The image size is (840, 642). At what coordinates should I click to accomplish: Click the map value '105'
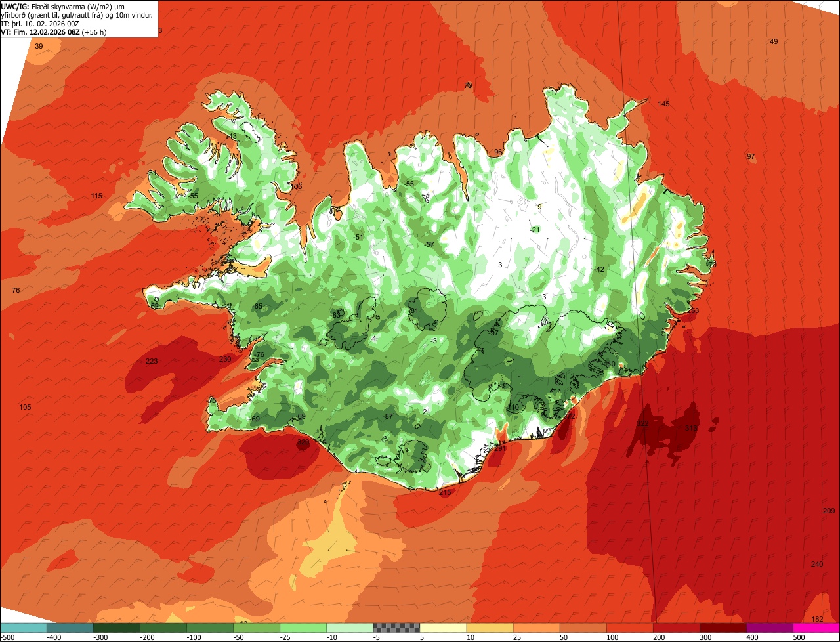coord(25,407)
